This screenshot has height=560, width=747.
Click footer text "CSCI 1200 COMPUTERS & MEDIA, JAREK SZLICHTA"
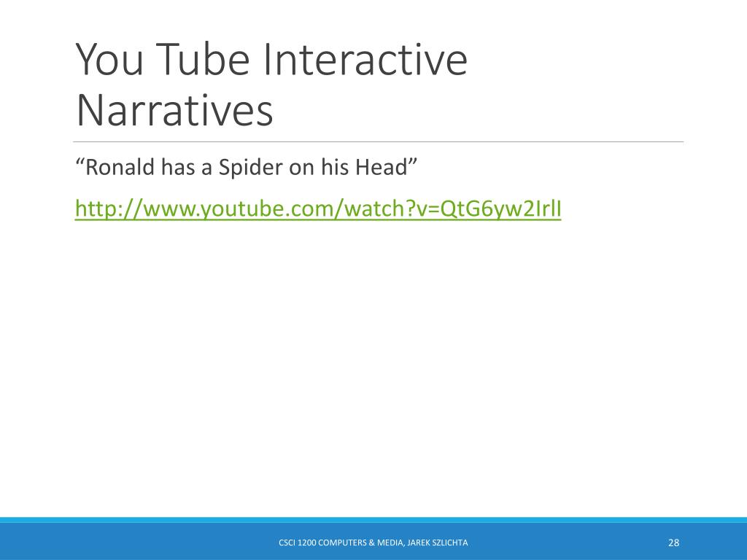[373, 542]
